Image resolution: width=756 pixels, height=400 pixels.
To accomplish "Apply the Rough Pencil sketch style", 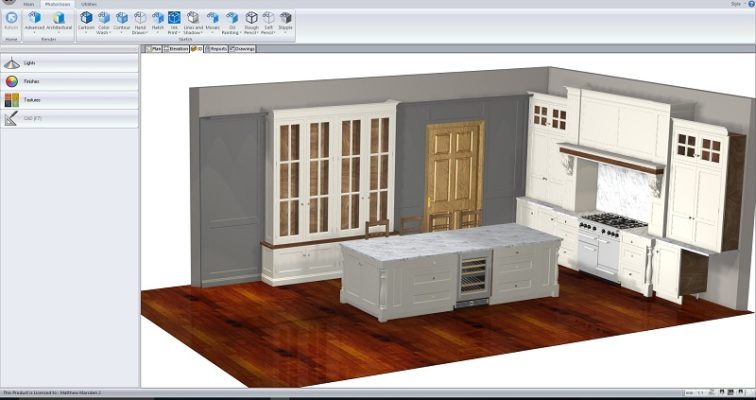I will coord(251,18).
